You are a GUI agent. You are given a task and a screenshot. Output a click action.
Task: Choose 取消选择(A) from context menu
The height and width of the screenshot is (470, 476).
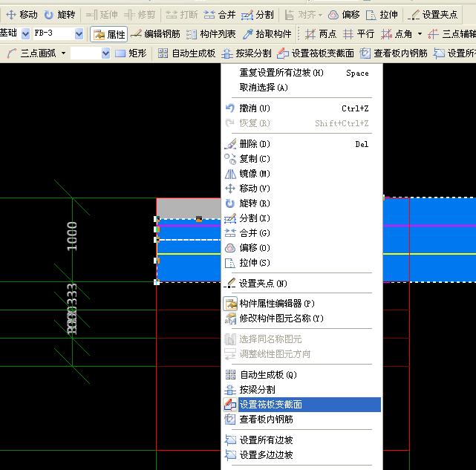point(302,88)
